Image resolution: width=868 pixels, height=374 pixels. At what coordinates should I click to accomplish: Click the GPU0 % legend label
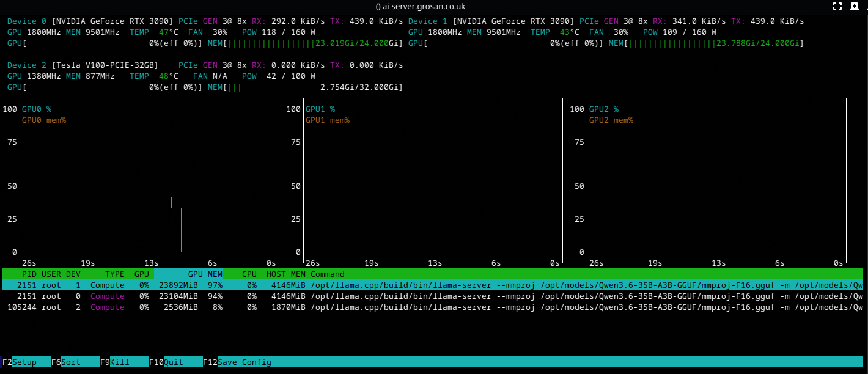coord(37,109)
